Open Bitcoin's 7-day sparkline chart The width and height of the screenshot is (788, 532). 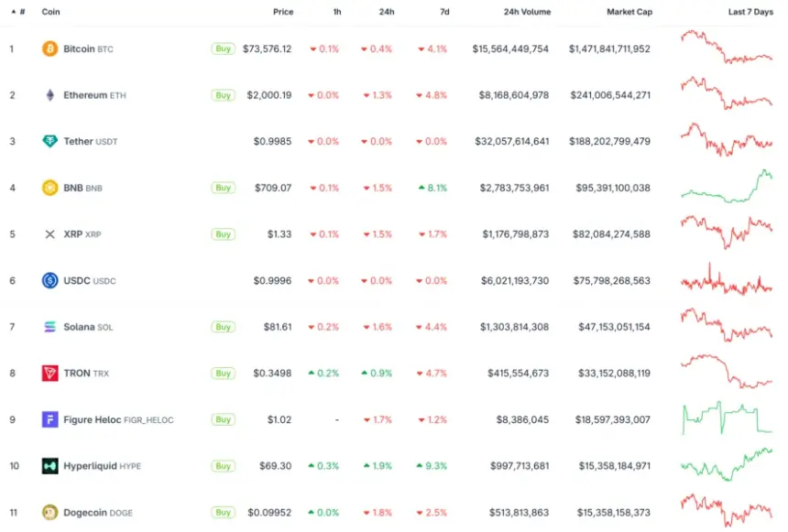[727, 47]
